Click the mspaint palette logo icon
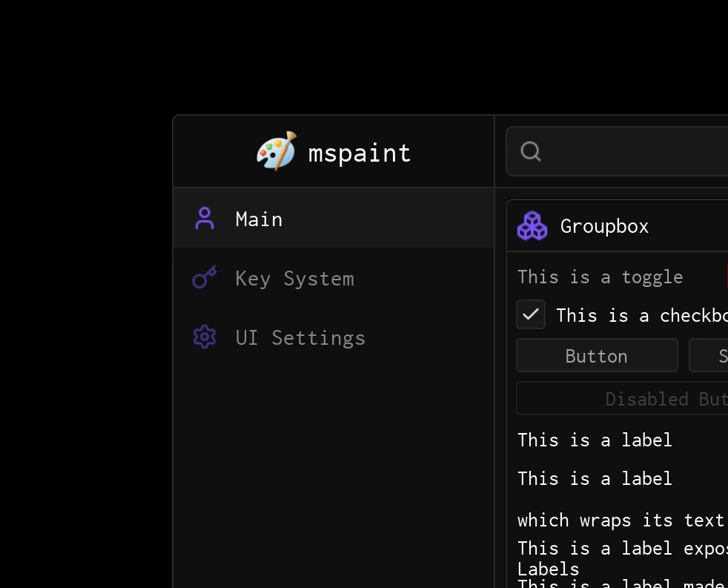This screenshot has height=588, width=728. (277, 151)
